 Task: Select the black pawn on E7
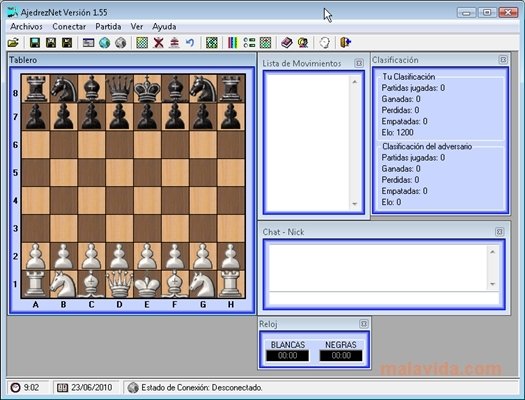click(x=147, y=116)
